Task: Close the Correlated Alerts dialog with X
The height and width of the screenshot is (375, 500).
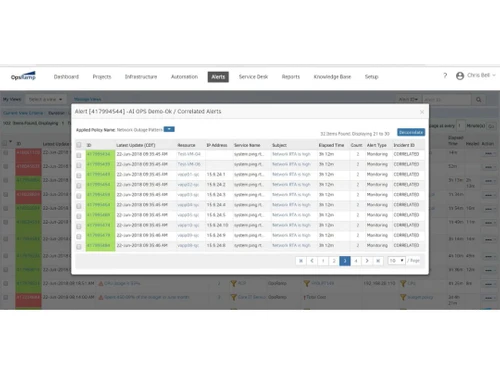Action: [x=422, y=112]
